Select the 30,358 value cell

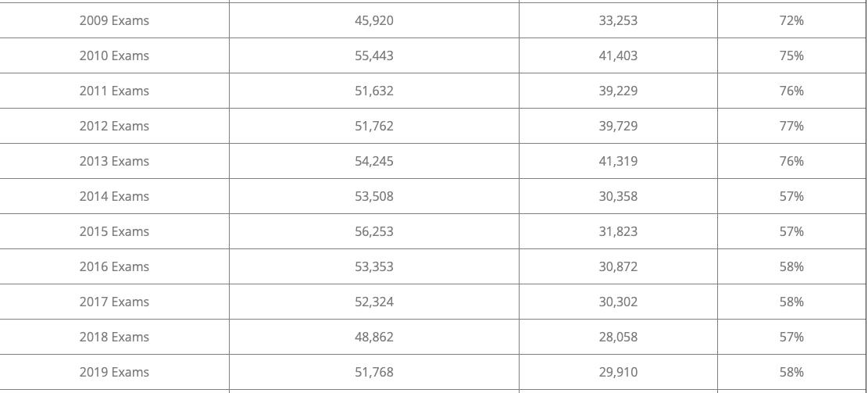coord(618,196)
